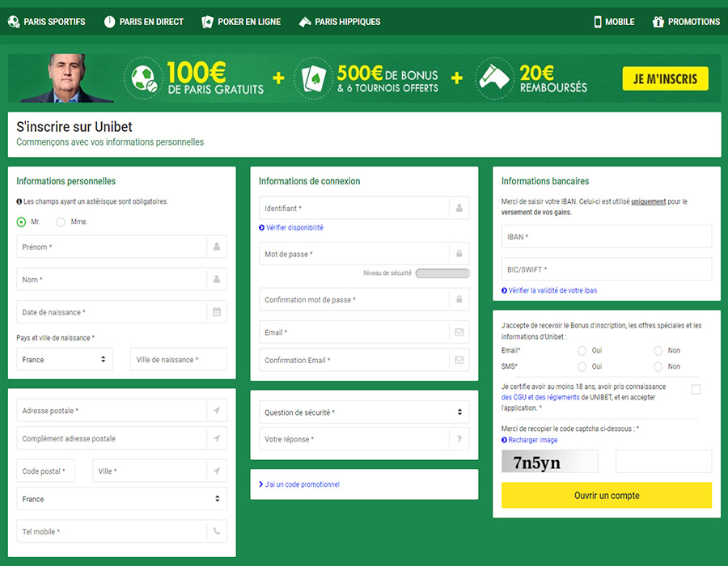Open the calendar icon in Date de naissance

pyautogui.click(x=217, y=312)
